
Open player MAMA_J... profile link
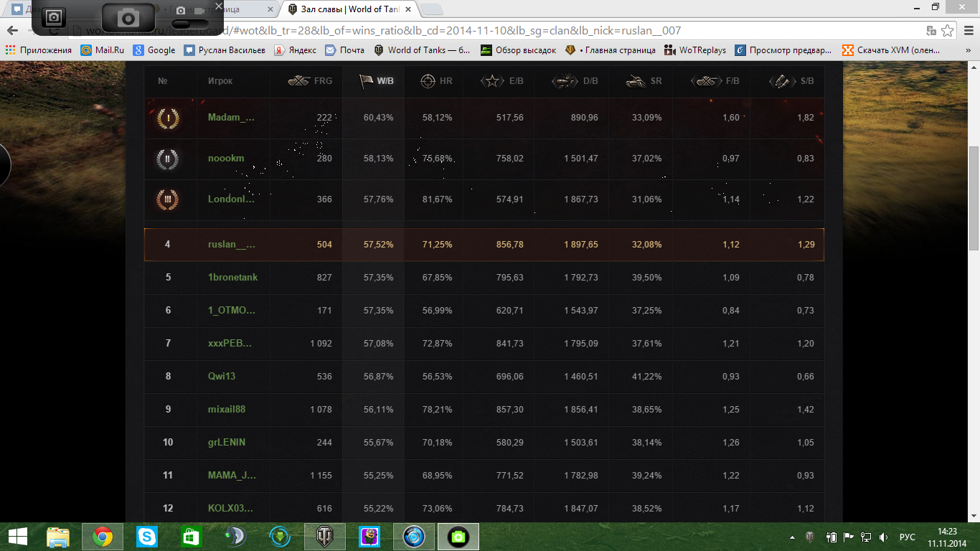[232, 476]
